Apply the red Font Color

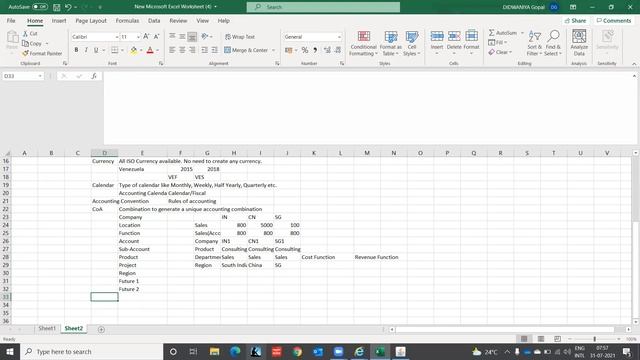point(150,50)
